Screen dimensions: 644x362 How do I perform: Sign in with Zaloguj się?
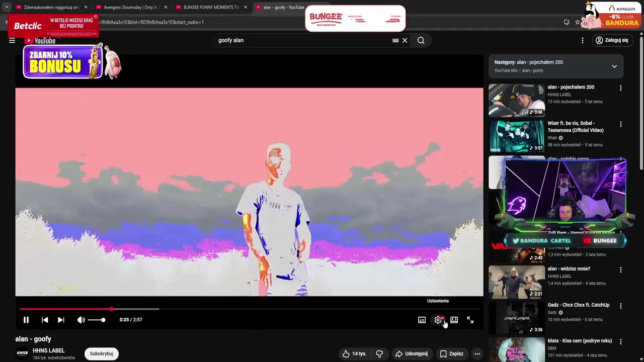pyautogui.click(x=611, y=40)
